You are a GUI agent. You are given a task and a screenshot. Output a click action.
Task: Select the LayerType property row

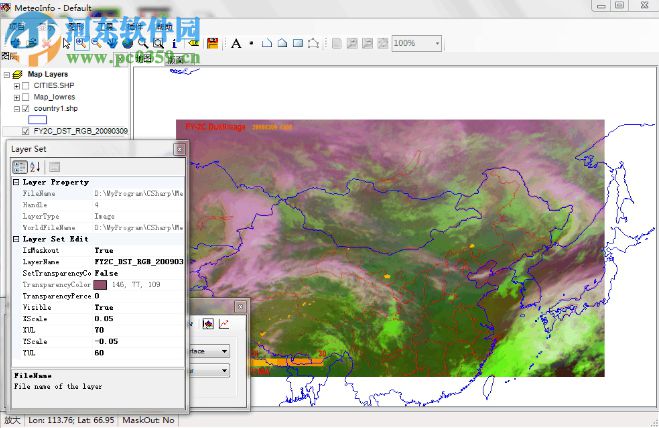tap(98, 216)
